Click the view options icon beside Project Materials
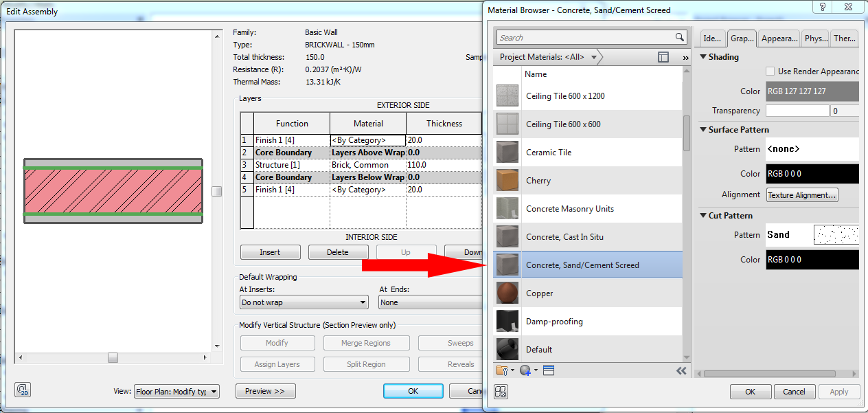The width and height of the screenshot is (868, 413). 663,57
